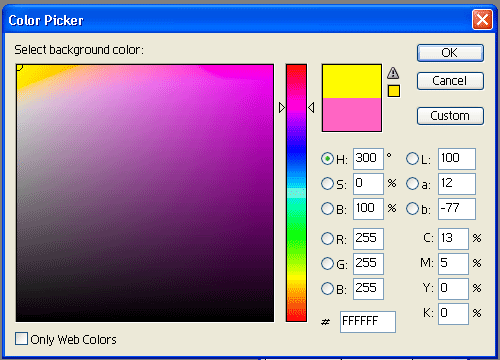500x360 pixels.
Task: Select the L lightness radio button
Action: point(412,159)
